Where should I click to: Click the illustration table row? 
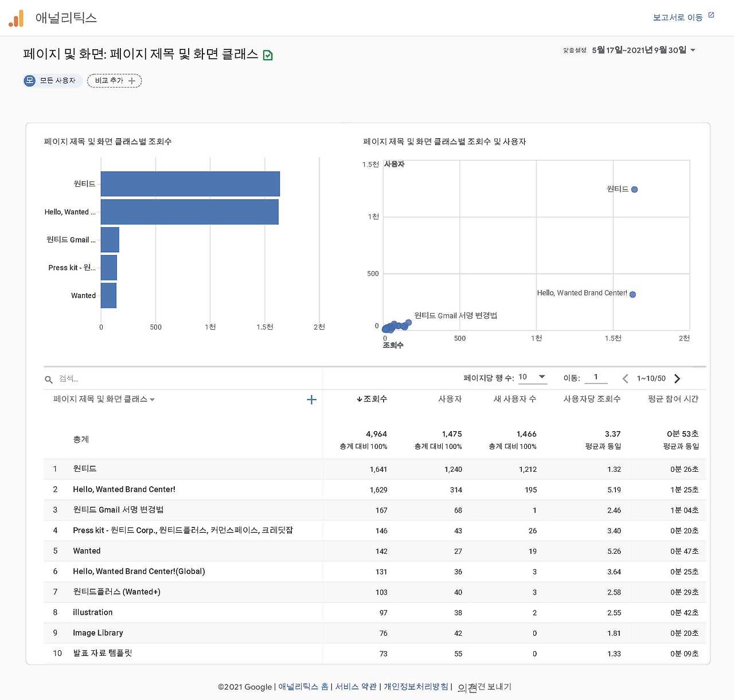[375, 613]
